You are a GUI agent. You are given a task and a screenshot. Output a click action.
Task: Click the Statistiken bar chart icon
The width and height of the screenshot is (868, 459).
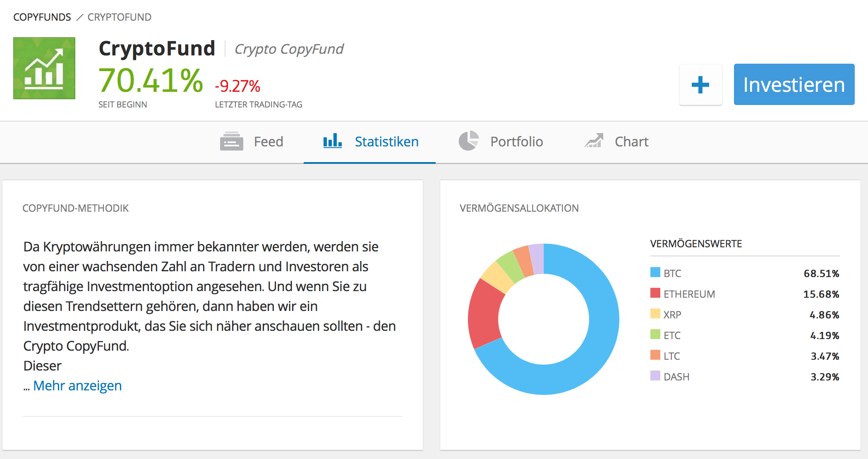pos(333,141)
